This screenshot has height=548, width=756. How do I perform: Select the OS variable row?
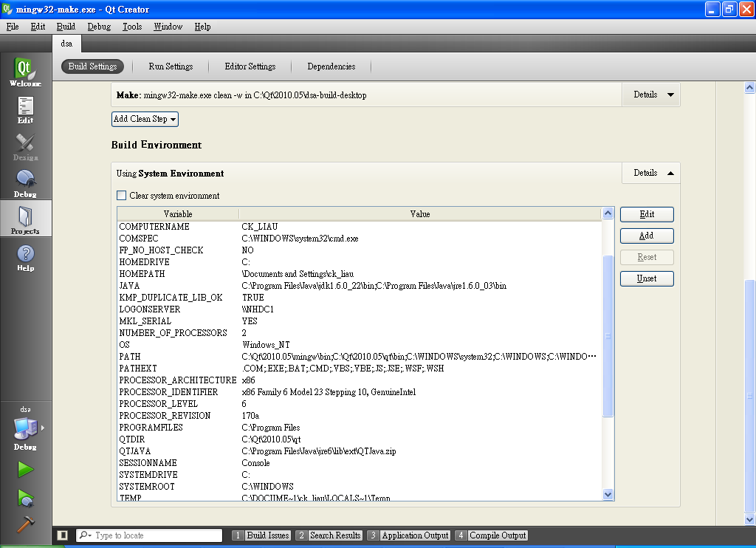coord(360,344)
